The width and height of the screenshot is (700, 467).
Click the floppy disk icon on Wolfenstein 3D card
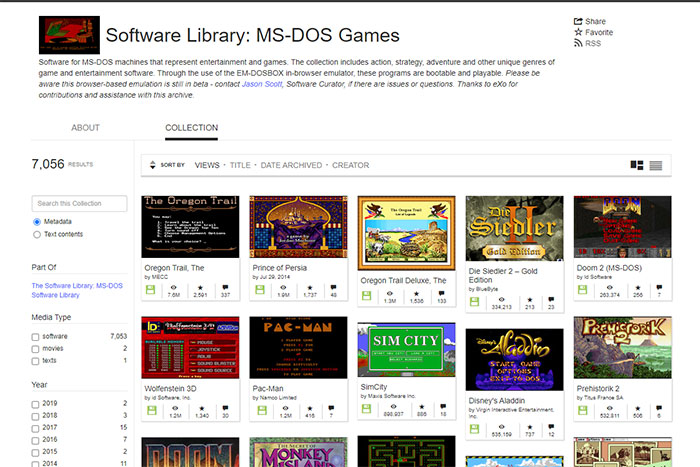click(x=152, y=410)
